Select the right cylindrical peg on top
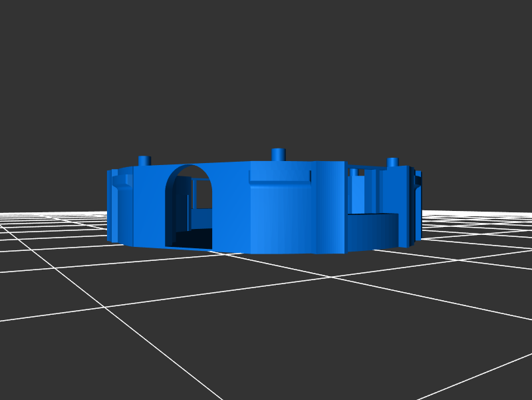The image size is (532, 400). [x=392, y=162]
